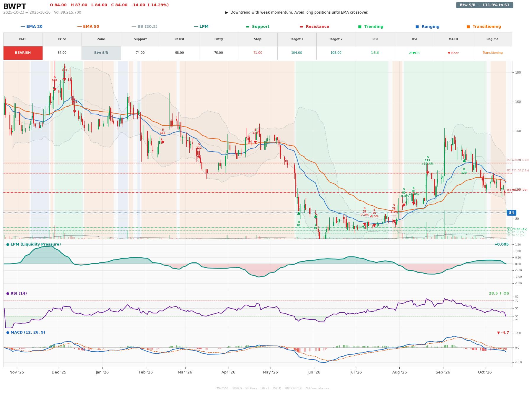The width and height of the screenshot is (532, 393).
Task: Click the Jun '26 date axis label
Action: point(314,372)
